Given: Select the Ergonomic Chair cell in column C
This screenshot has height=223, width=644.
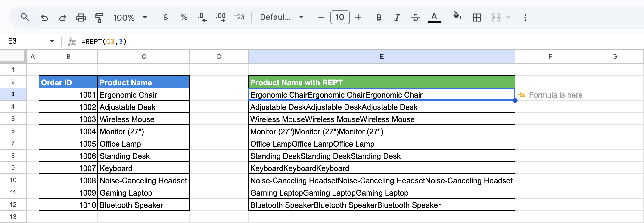Looking at the screenshot, I should (x=143, y=94).
